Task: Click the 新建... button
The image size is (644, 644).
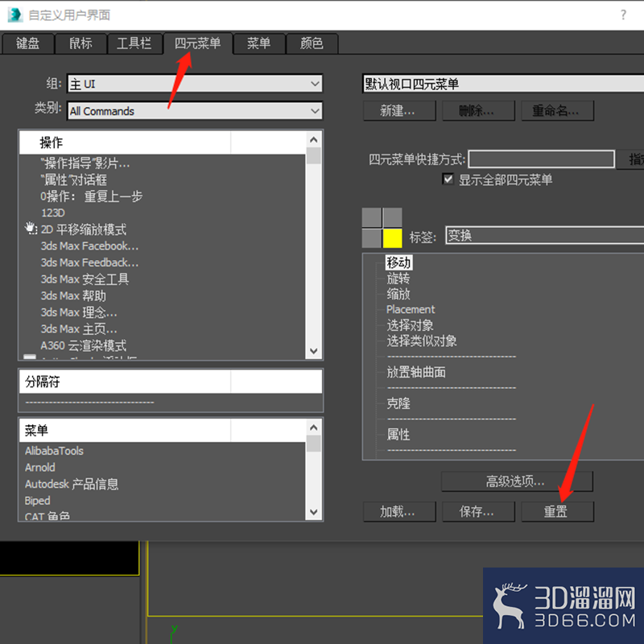Action: (x=398, y=110)
